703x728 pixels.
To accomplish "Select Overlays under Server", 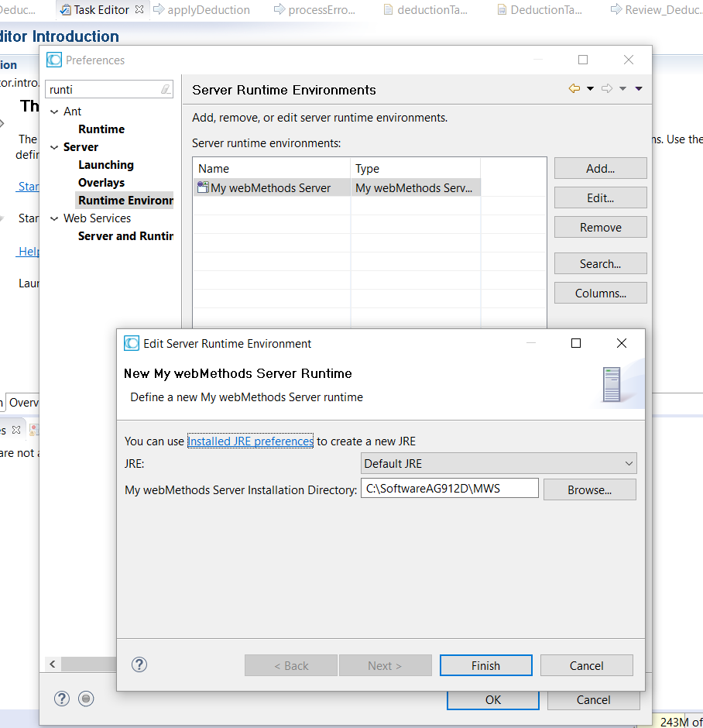I will [101, 183].
